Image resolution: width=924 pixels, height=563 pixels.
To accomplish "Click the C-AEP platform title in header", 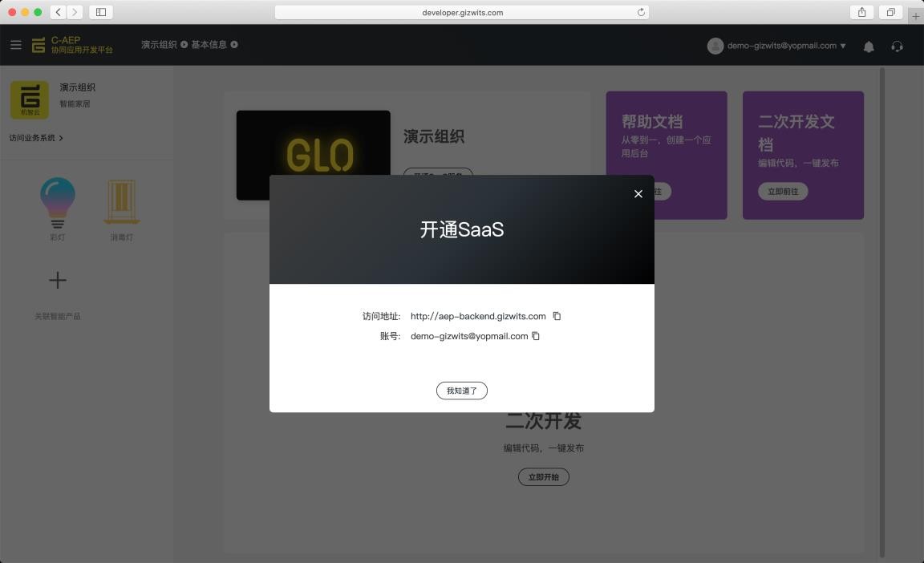I will [x=80, y=45].
